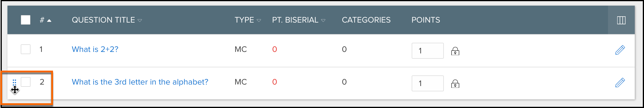Open the 3rd letter in the alphabet question
This screenshot has height=108, width=644.
click(x=140, y=82)
